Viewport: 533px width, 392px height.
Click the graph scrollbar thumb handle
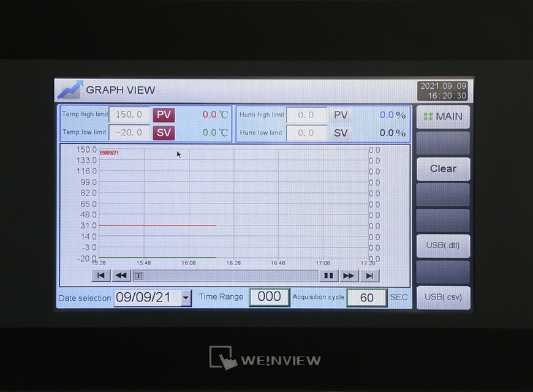tap(138, 276)
